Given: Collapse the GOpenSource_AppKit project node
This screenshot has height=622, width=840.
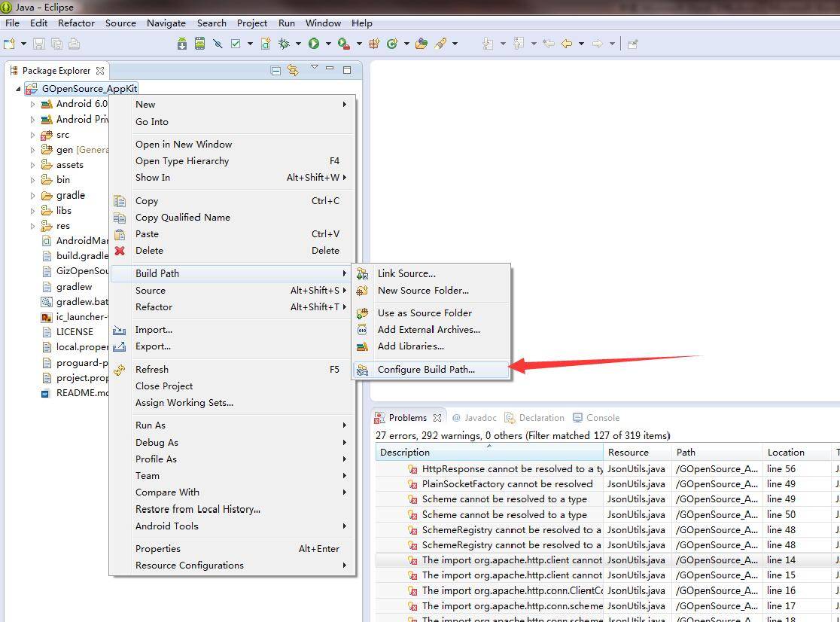Looking at the screenshot, I should (18, 89).
